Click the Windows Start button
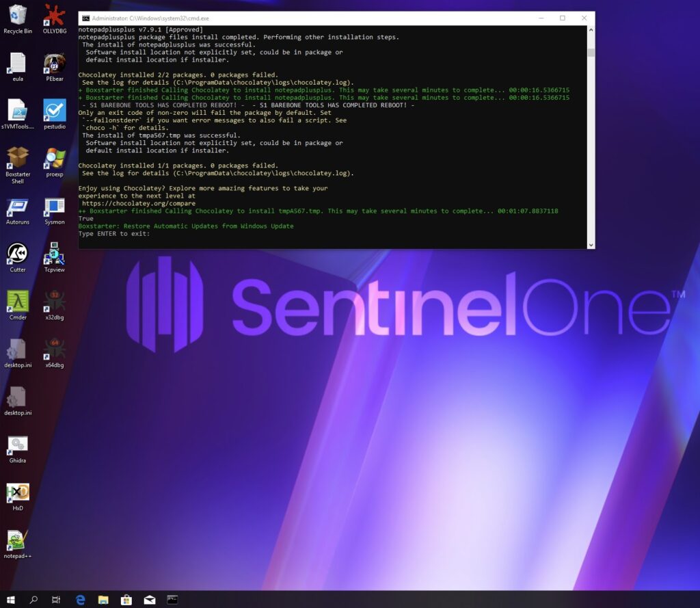 pyautogui.click(x=11, y=600)
